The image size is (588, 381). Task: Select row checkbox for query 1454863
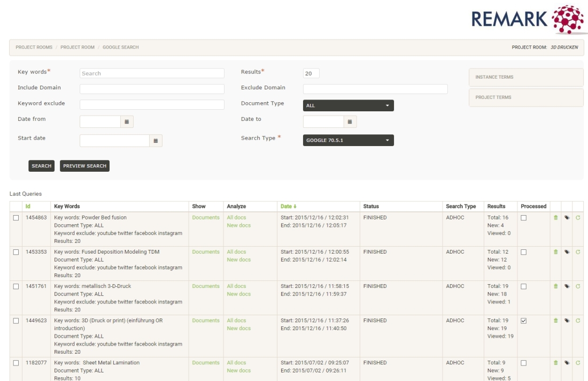[x=16, y=218]
